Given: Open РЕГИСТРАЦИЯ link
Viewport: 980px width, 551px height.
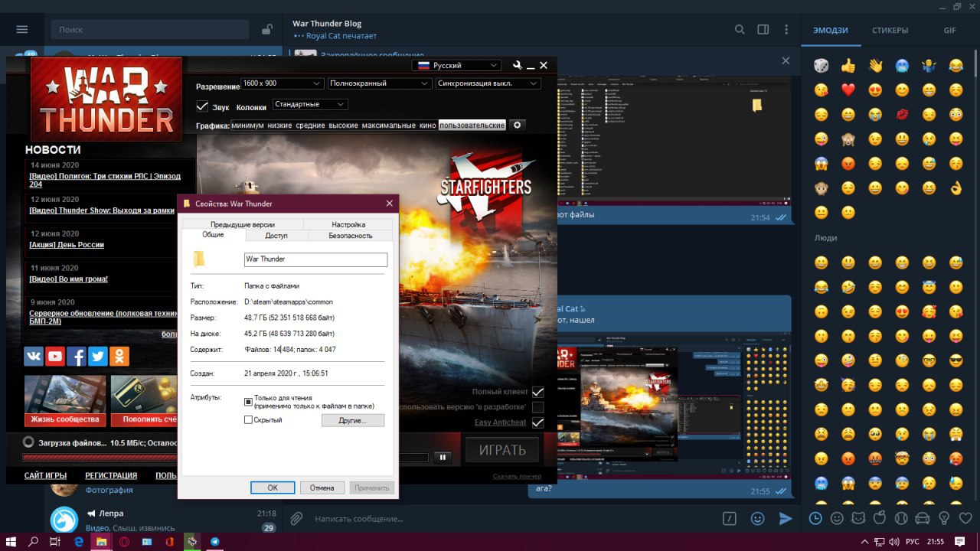Looking at the screenshot, I should click(111, 475).
